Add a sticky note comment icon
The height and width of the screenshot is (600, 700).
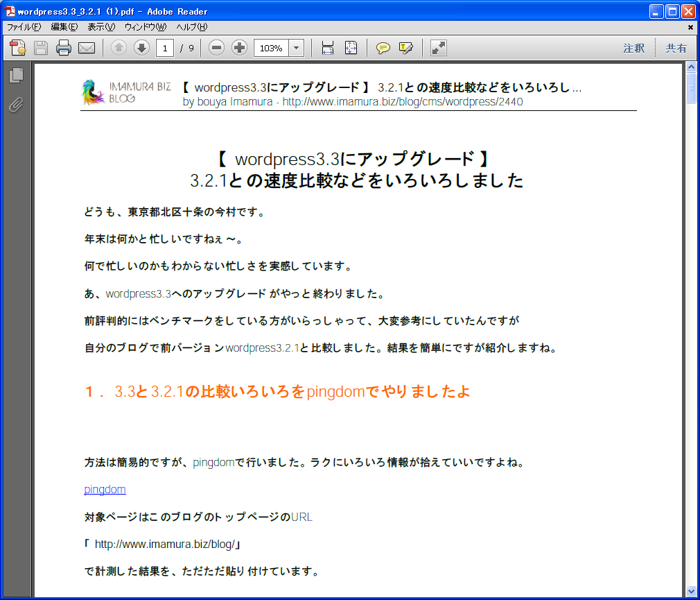pos(383,48)
